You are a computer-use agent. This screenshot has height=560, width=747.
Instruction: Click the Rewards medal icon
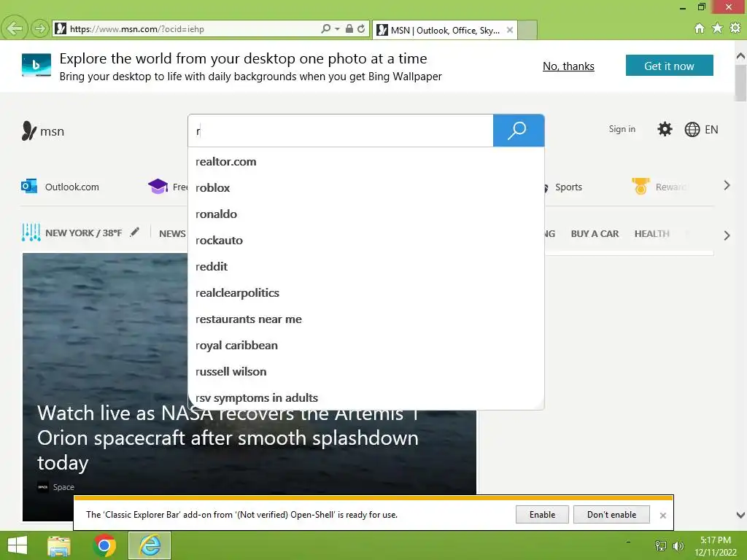[x=640, y=186]
